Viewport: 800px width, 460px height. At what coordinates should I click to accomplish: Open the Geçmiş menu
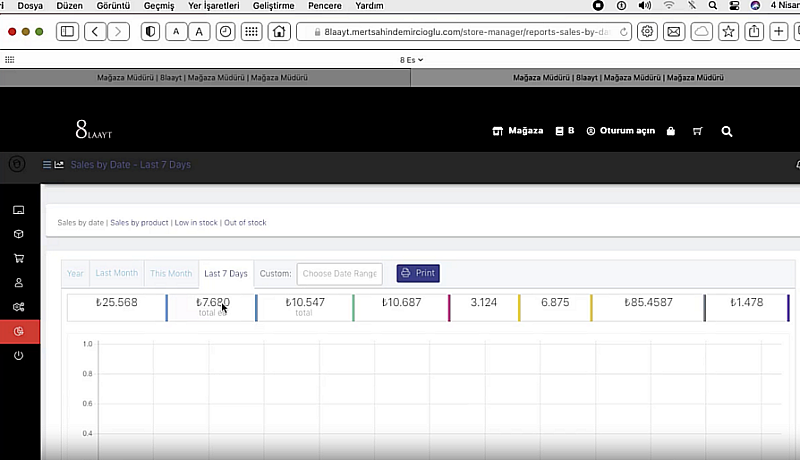point(159,6)
